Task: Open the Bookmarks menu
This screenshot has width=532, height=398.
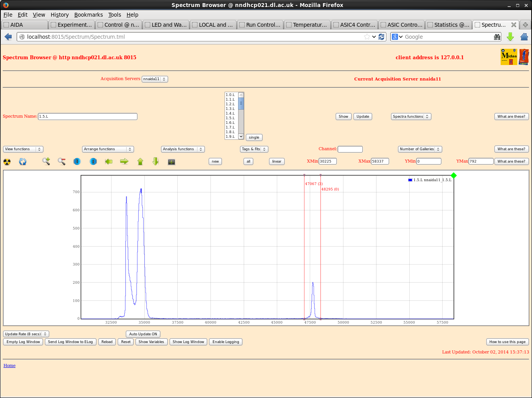Action: coord(88,15)
